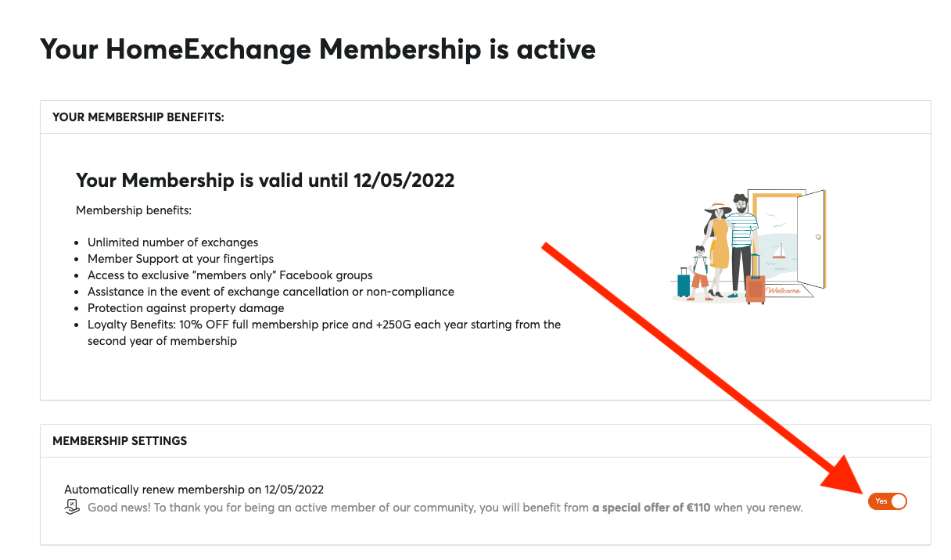
Task: Click the Automatically renew membership on 12/05/2022 label
Action: click(x=194, y=490)
